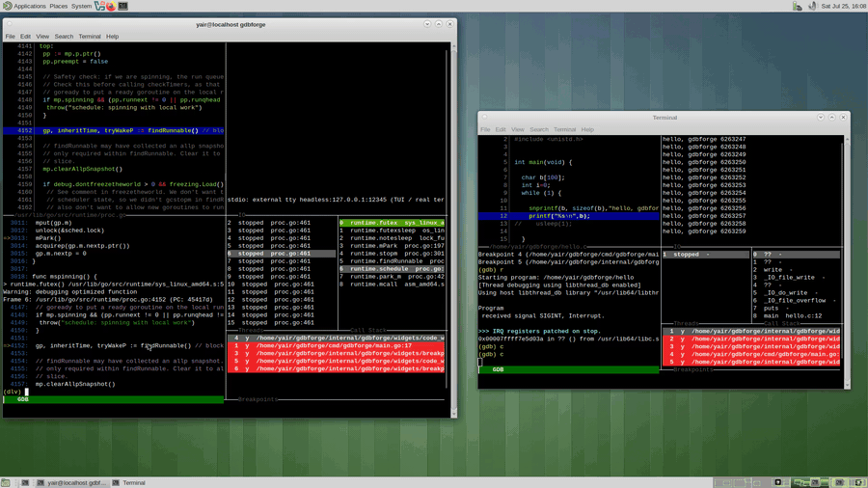Open Search menu in right Terminal window

coord(538,129)
